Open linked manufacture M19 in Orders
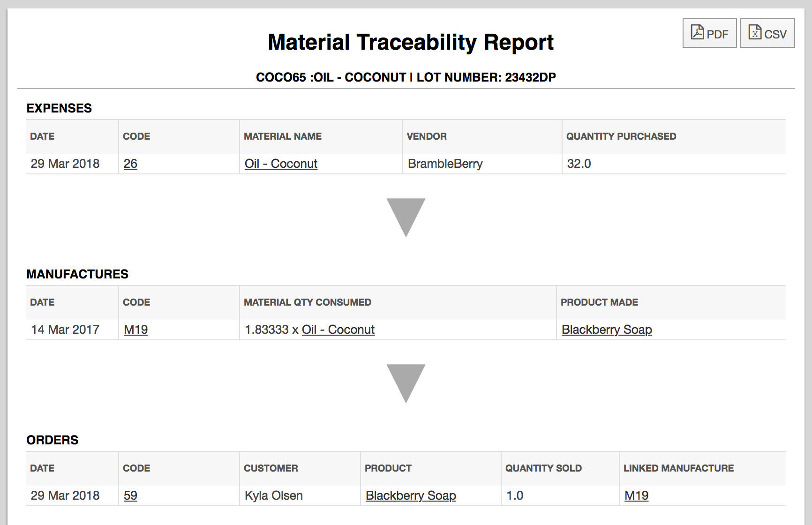Image resolution: width=812 pixels, height=525 pixels. pyautogui.click(x=636, y=495)
